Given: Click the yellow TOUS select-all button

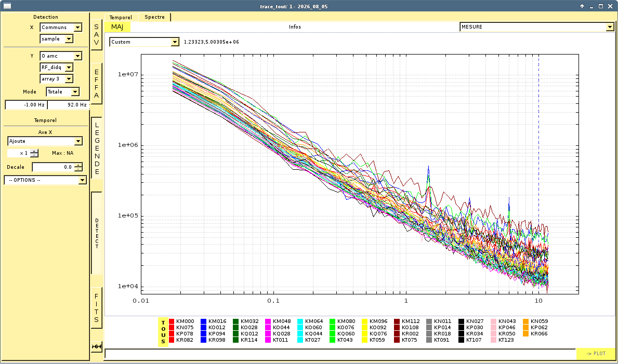Looking at the screenshot, I should (163, 332).
